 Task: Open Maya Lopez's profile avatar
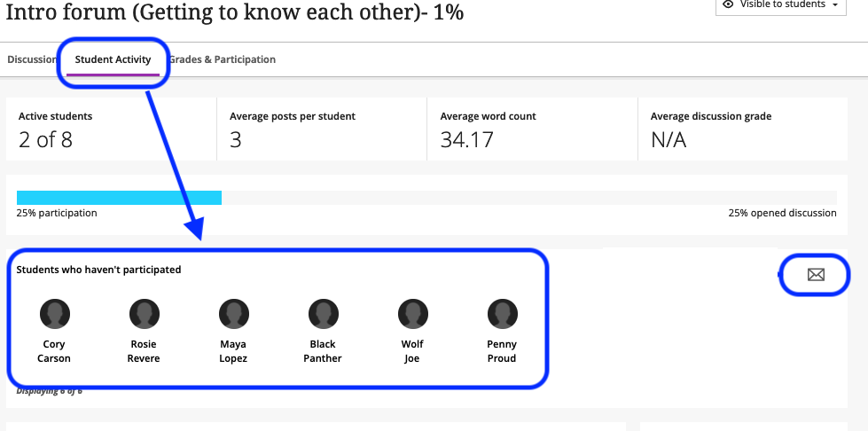(x=233, y=314)
